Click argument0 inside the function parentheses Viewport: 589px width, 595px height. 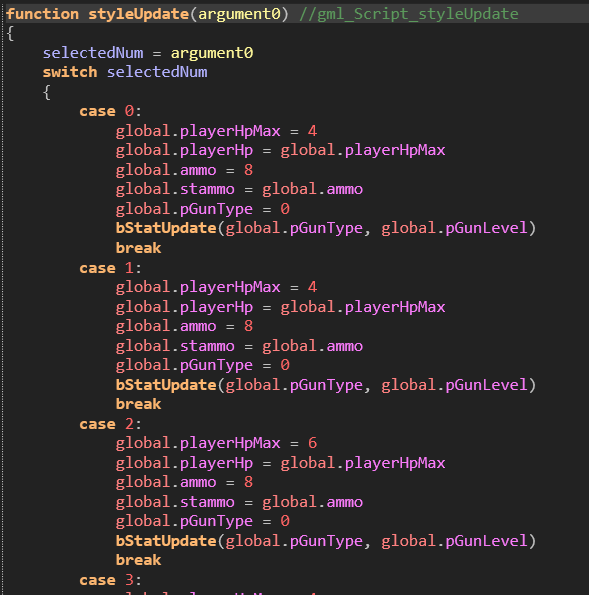click(239, 14)
